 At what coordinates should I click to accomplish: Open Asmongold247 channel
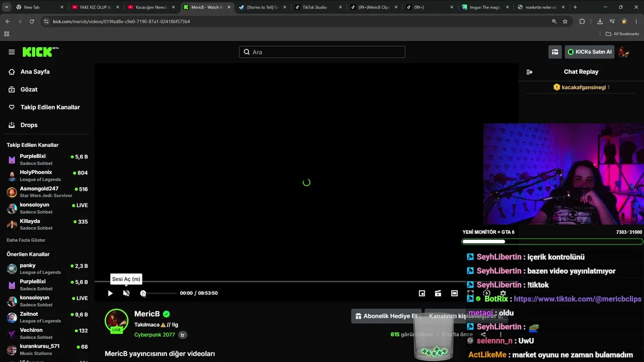pyautogui.click(x=47, y=192)
